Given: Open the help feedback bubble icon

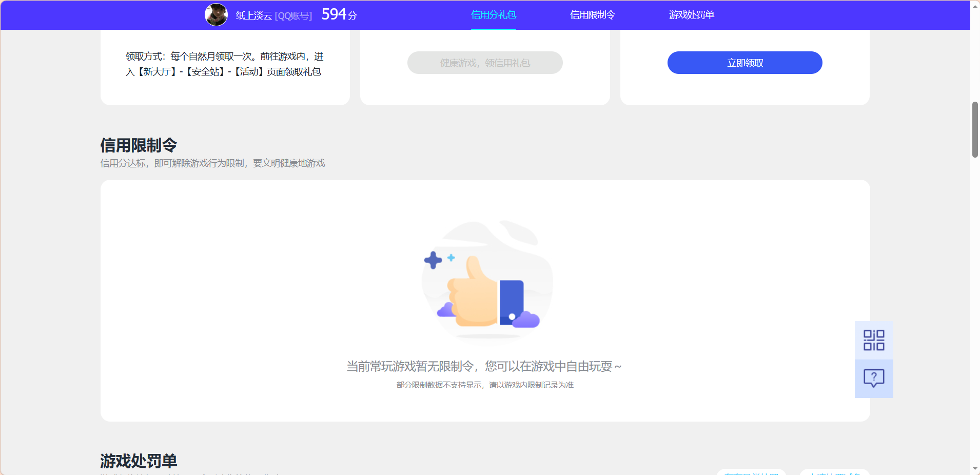Looking at the screenshot, I should [873, 378].
